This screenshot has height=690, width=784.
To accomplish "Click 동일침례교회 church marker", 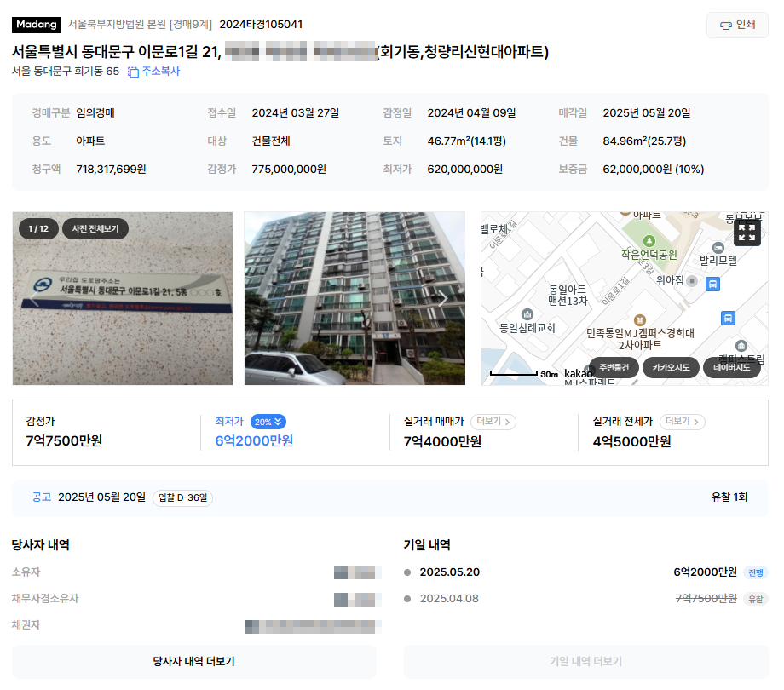I will tap(527, 314).
